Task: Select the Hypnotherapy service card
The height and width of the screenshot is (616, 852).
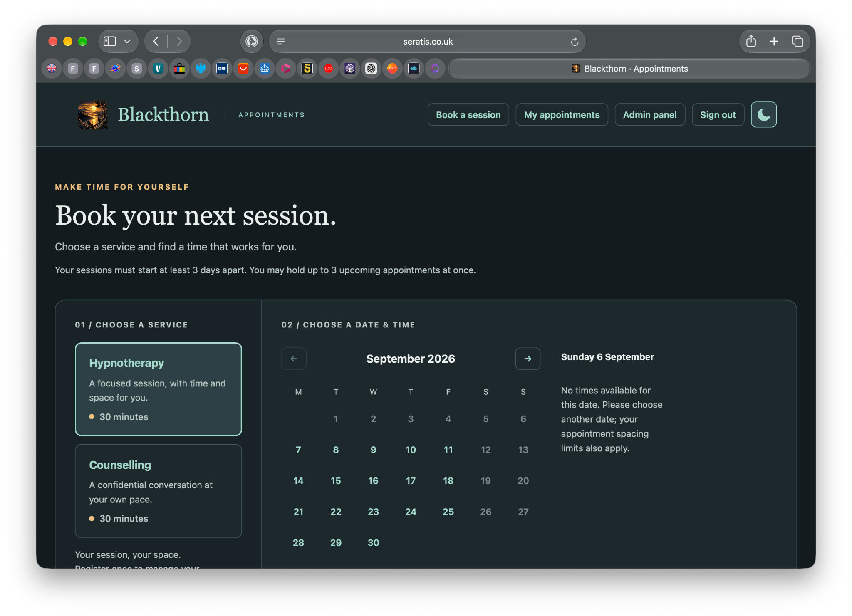Action: (158, 389)
